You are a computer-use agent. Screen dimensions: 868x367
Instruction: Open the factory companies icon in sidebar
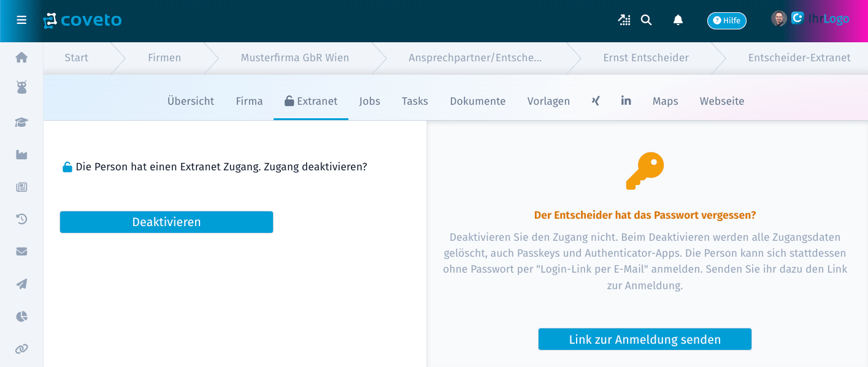[x=21, y=154]
